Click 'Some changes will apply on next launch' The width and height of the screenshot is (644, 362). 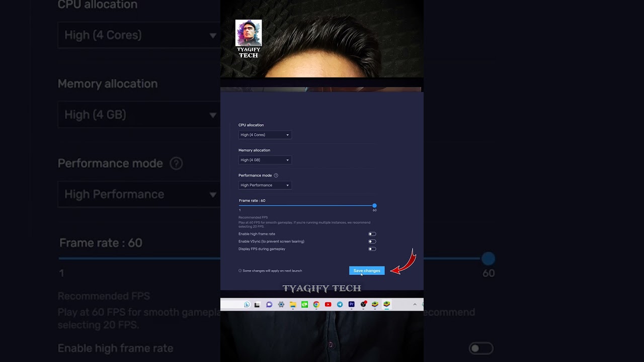click(272, 270)
